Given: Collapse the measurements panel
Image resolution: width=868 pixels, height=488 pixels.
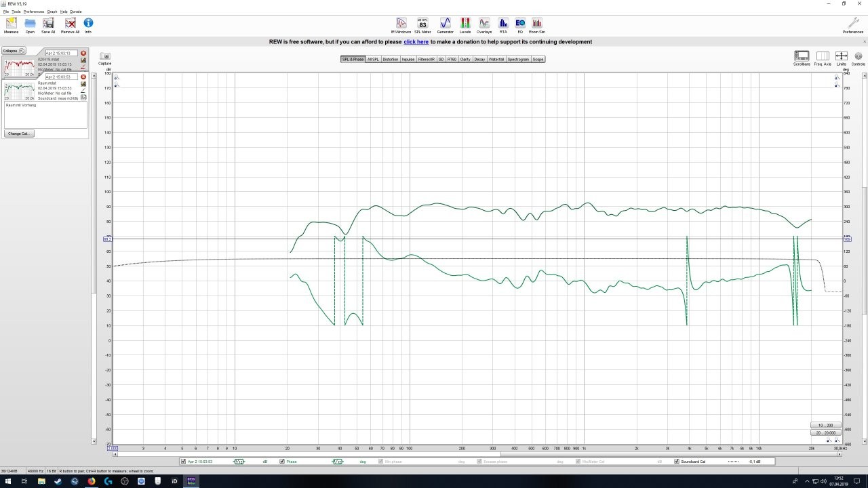Looking at the screenshot, I should click(x=13, y=51).
